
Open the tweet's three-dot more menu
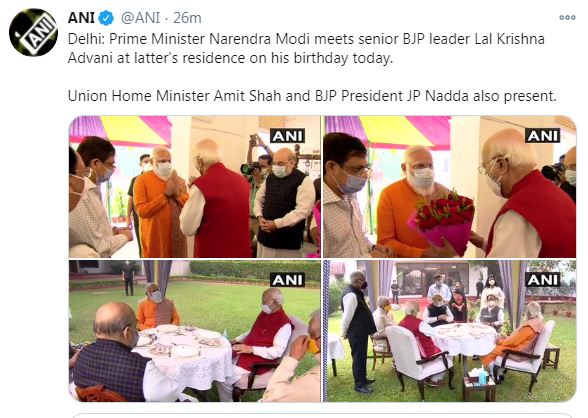(567, 17)
